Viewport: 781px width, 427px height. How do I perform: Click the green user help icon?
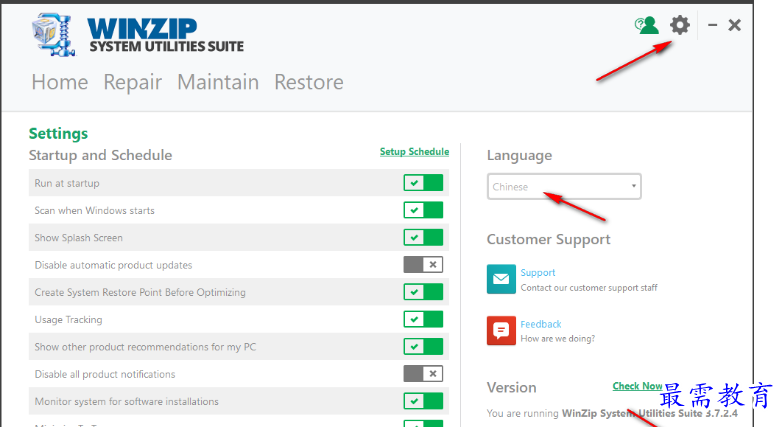point(647,25)
